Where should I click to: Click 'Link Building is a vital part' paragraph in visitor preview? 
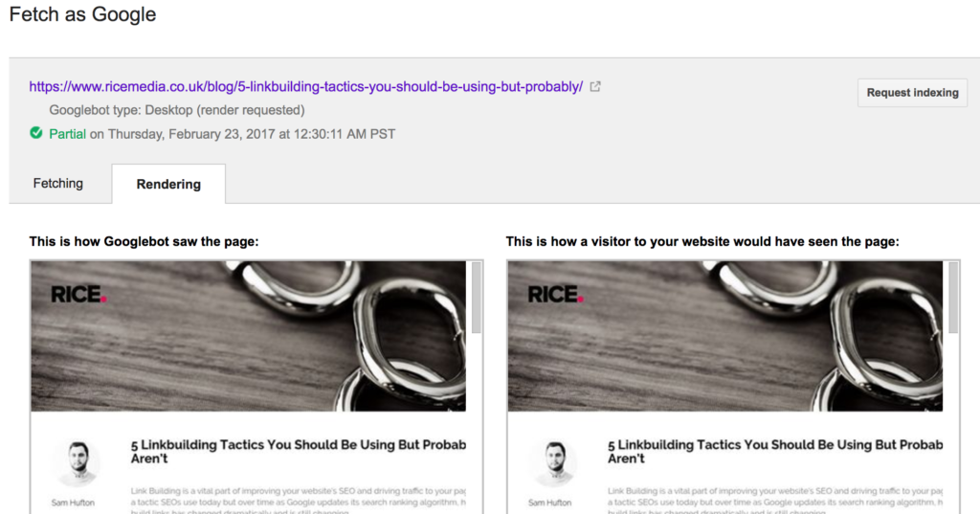coord(775,501)
